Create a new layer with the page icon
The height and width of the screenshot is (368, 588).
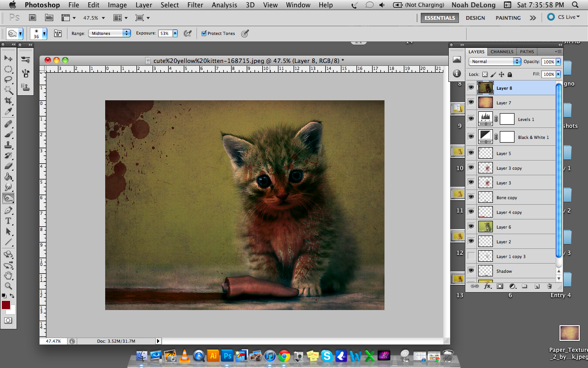point(537,286)
